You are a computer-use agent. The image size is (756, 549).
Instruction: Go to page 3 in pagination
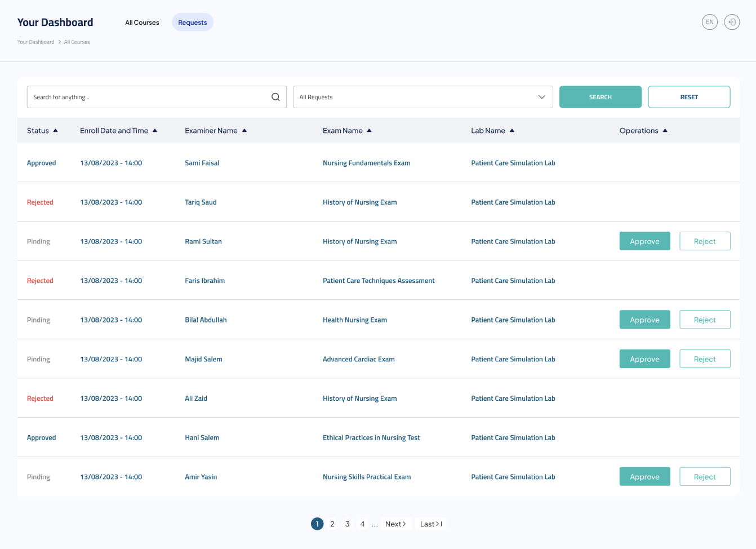pos(347,524)
